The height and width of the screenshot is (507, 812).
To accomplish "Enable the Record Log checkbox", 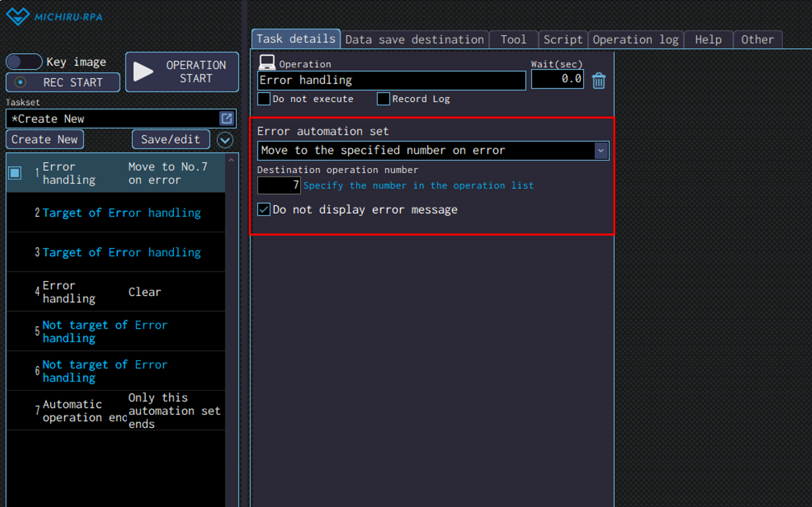I will [383, 99].
